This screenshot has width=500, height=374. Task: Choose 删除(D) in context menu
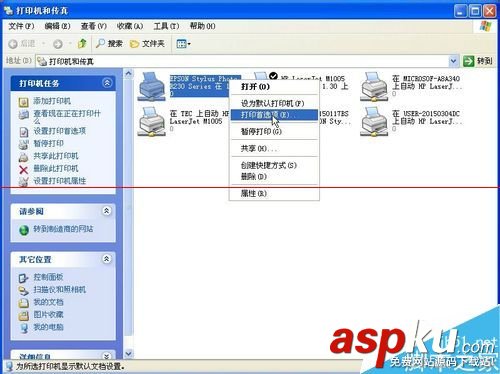274,176
